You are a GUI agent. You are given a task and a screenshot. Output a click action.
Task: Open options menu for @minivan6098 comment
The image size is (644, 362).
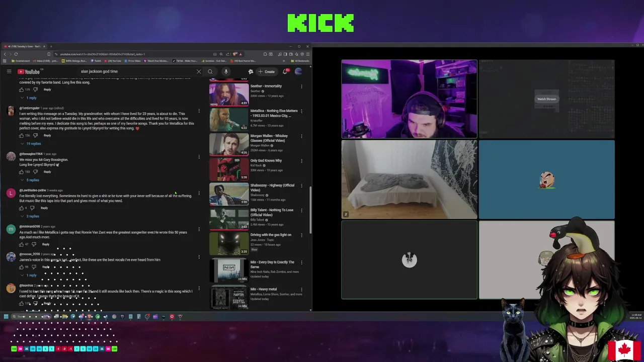point(199,229)
